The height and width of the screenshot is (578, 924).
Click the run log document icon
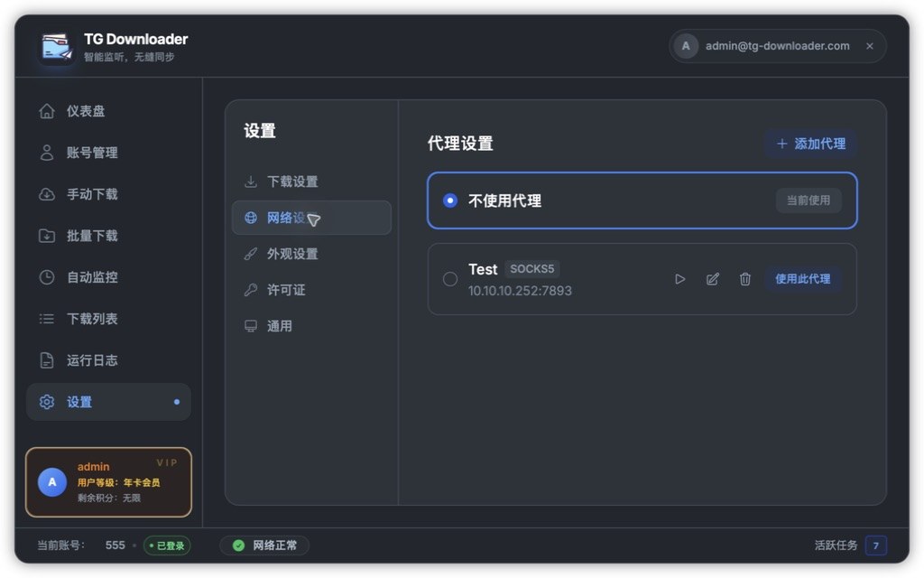pos(47,360)
